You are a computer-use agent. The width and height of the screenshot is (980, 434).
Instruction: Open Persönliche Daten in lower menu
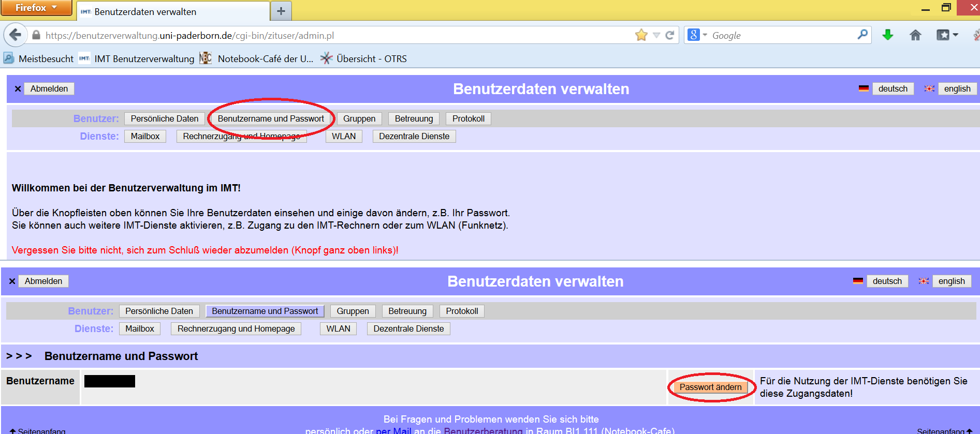pyautogui.click(x=159, y=311)
